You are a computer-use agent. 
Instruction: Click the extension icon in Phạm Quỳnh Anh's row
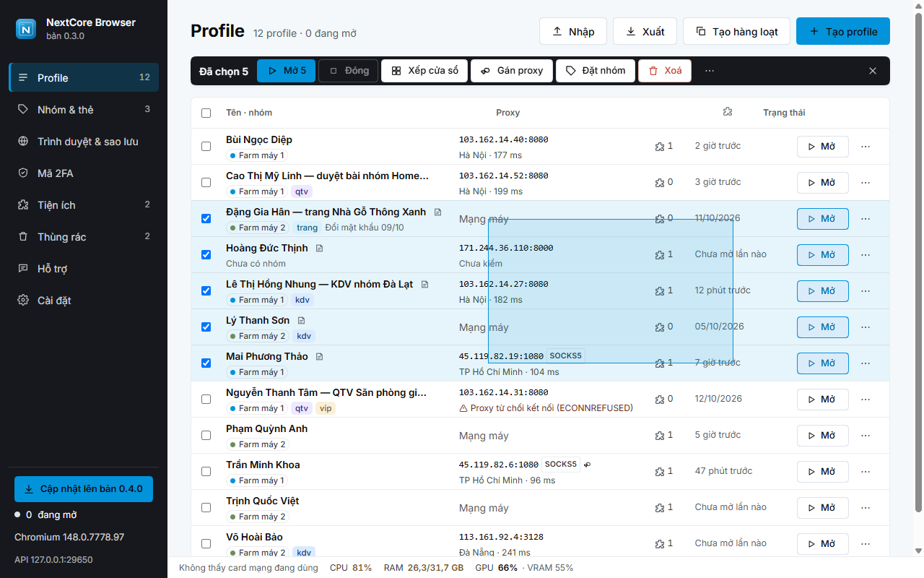click(659, 435)
